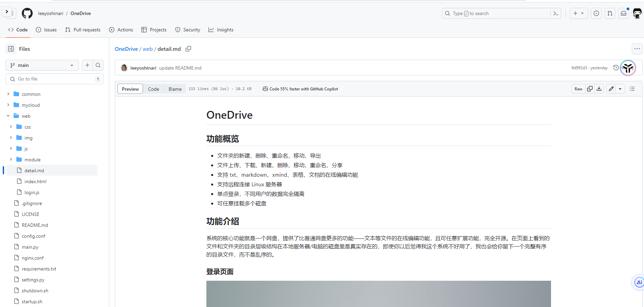Open the create new plus menu
This screenshot has width=644, height=307.
(579, 13)
